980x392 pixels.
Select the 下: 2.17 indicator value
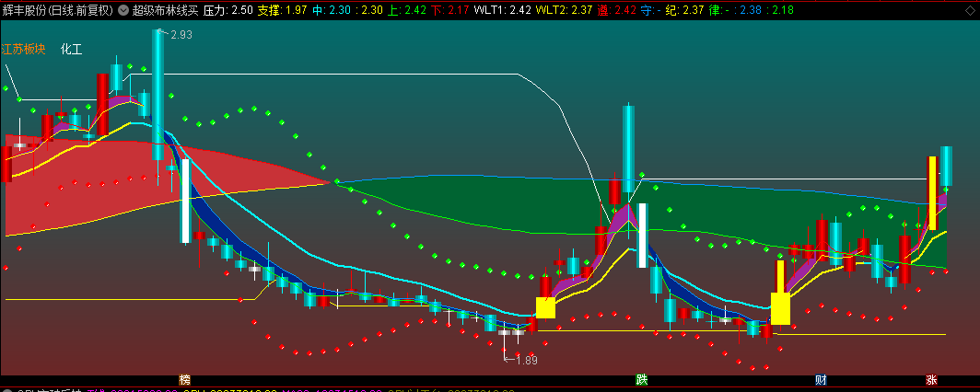[x=449, y=11]
